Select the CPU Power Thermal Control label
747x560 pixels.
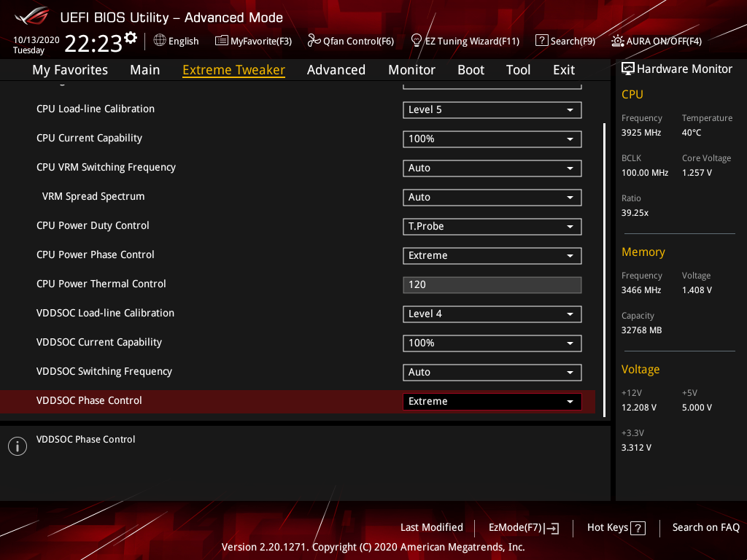click(x=101, y=284)
